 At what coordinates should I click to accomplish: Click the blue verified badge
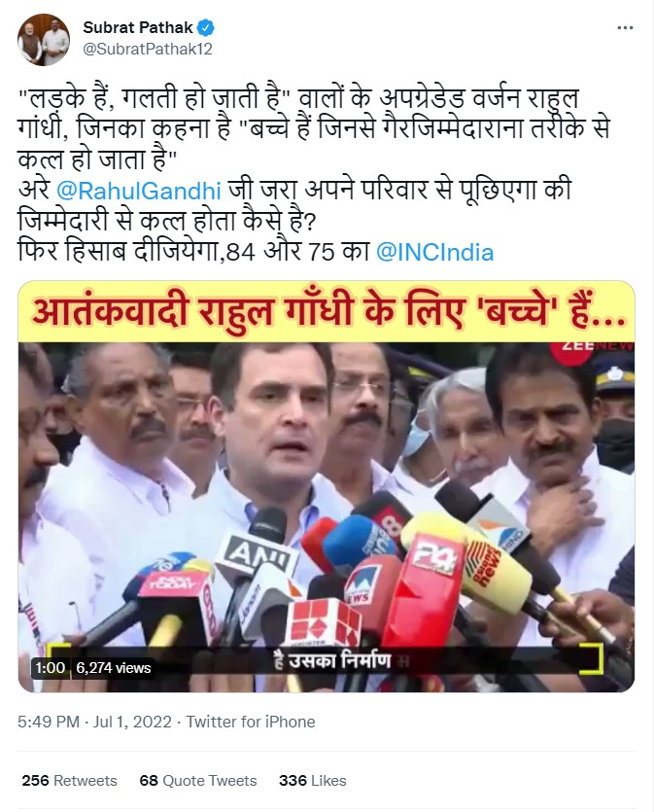(207, 27)
